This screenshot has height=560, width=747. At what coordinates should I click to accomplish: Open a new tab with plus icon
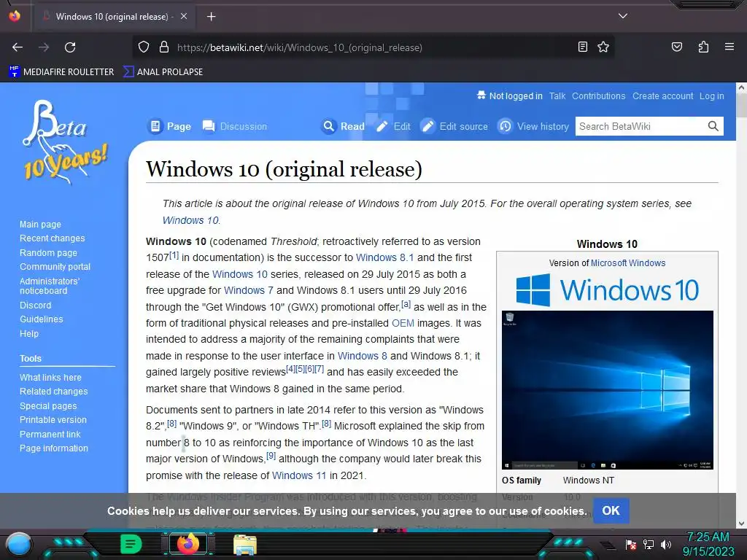pyautogui.click(x=211, y=17)
